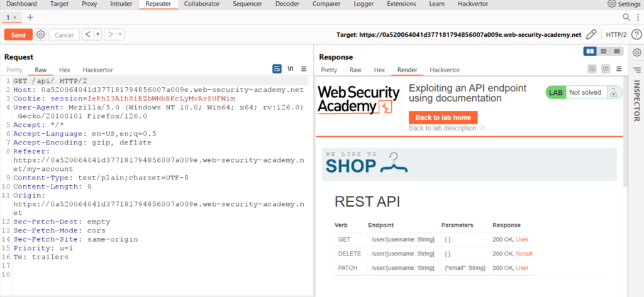Viewport: 644px width, 297px height.
Task: Toggle non-printable characters in Request editor
Action: point(291,68)
